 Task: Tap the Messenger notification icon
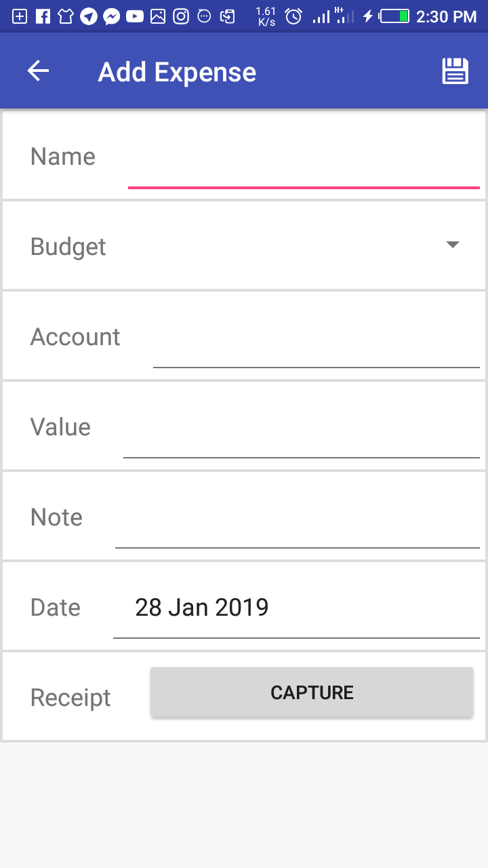112,16
